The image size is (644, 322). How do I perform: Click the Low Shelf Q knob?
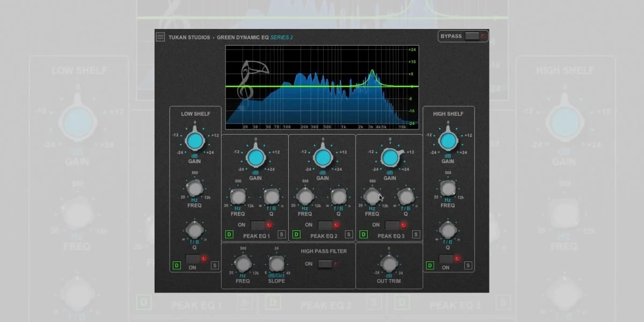[195, 230]
